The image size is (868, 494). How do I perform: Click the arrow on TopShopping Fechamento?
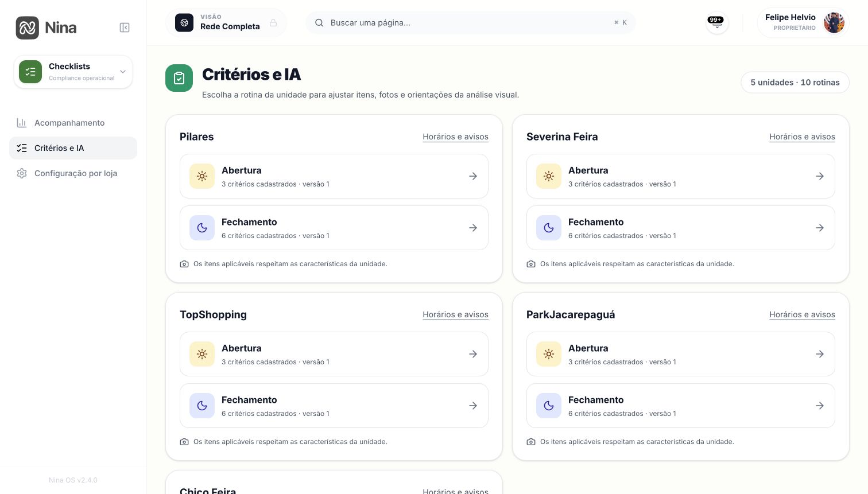pyautogui.click(x=473, y=406)
